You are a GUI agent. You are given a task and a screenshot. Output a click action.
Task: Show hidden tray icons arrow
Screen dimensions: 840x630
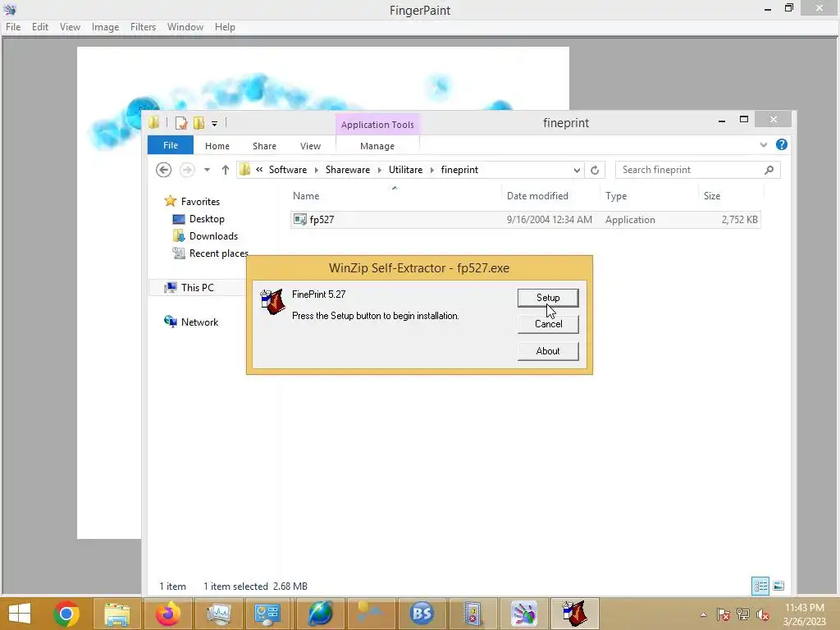703,614
